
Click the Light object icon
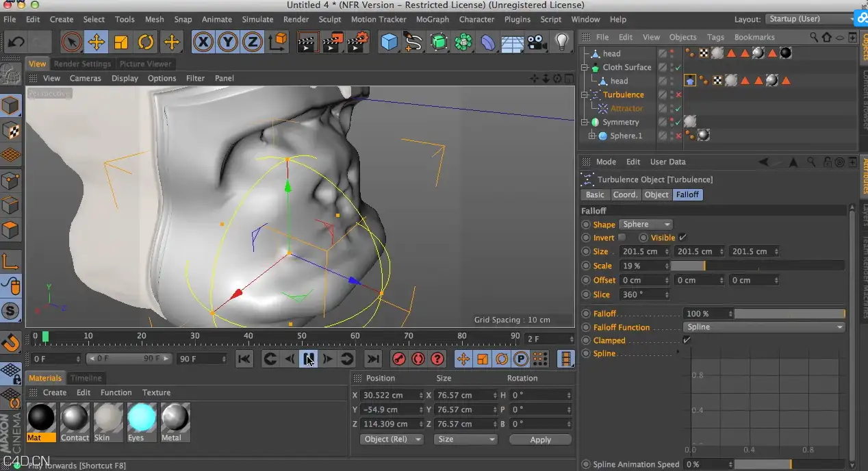pyautogui.click(x=562, y=42)
